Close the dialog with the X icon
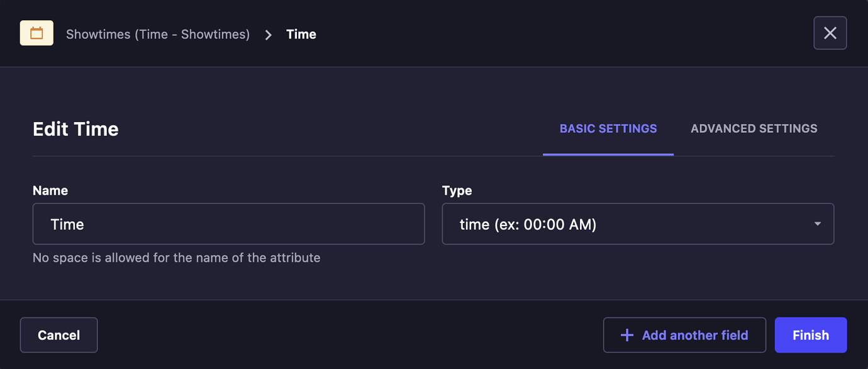The image size is (868, 369). (830, 33)
